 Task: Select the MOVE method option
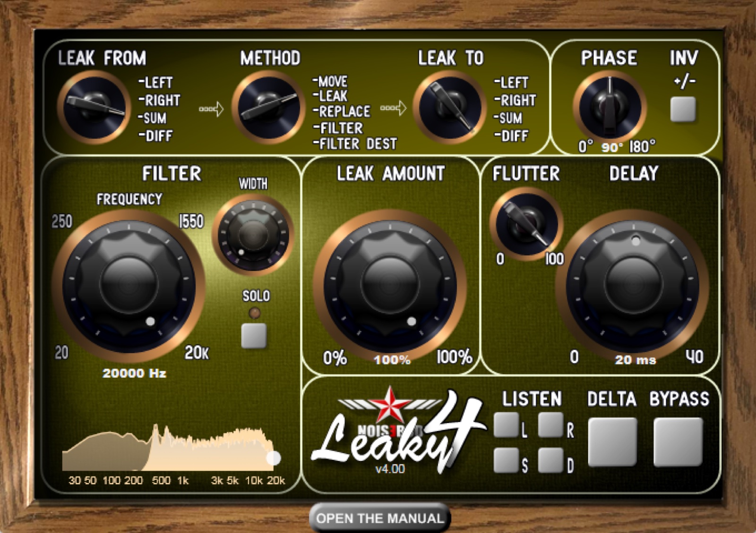pyautogui.click(x=330, y=81)
